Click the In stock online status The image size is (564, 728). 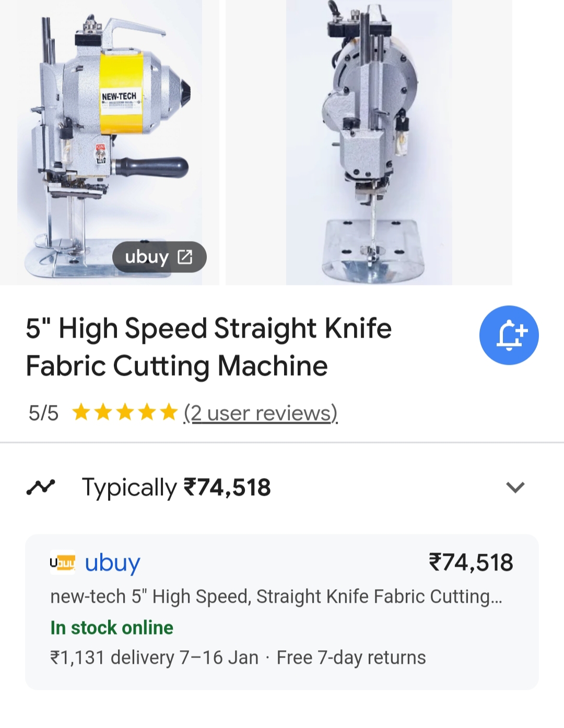(x=112, y=627)
